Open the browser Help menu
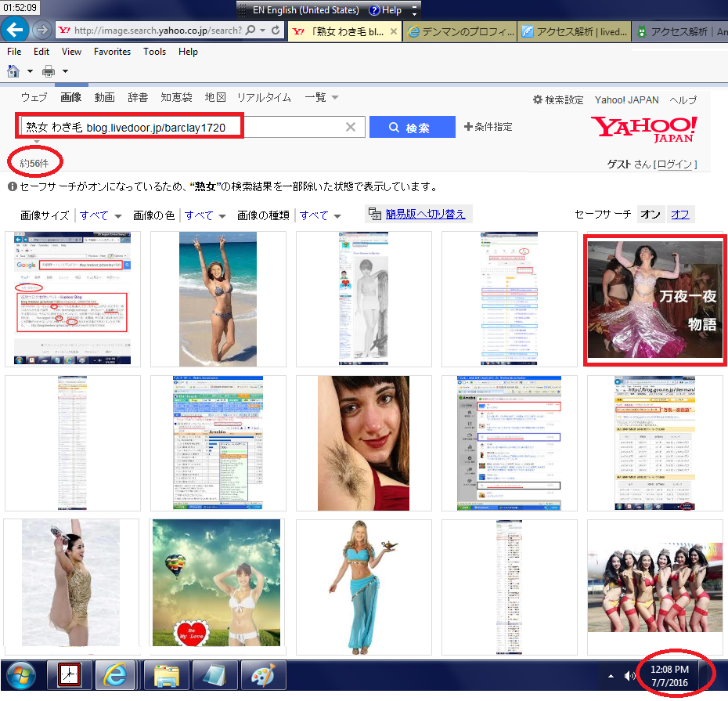The image size is (728, 701). (188, 52)
